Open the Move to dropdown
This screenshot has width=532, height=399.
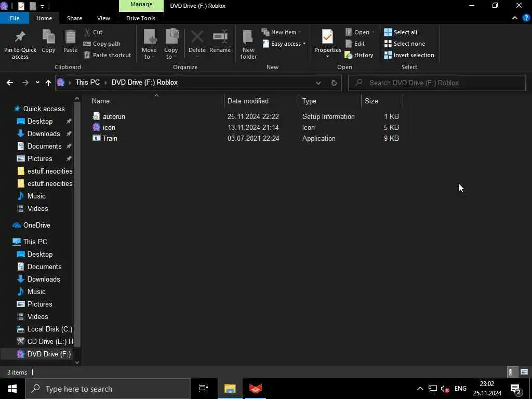(x=149, y=45)
